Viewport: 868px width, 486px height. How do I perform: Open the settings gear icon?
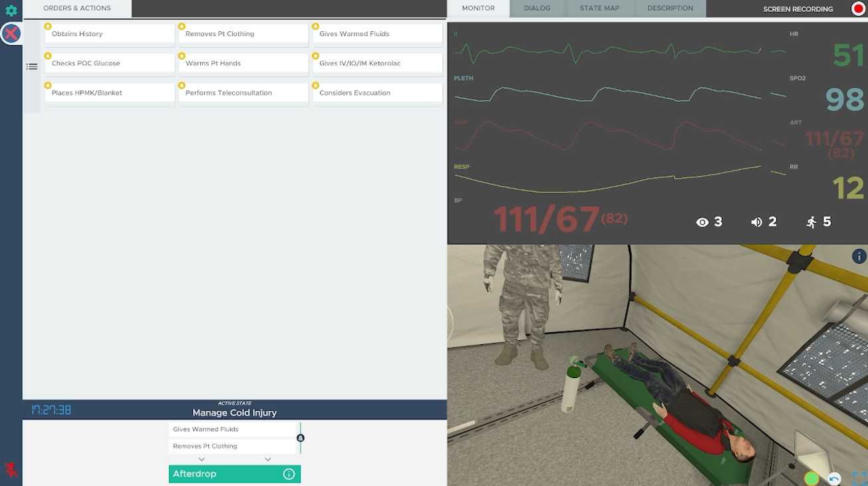11,11
